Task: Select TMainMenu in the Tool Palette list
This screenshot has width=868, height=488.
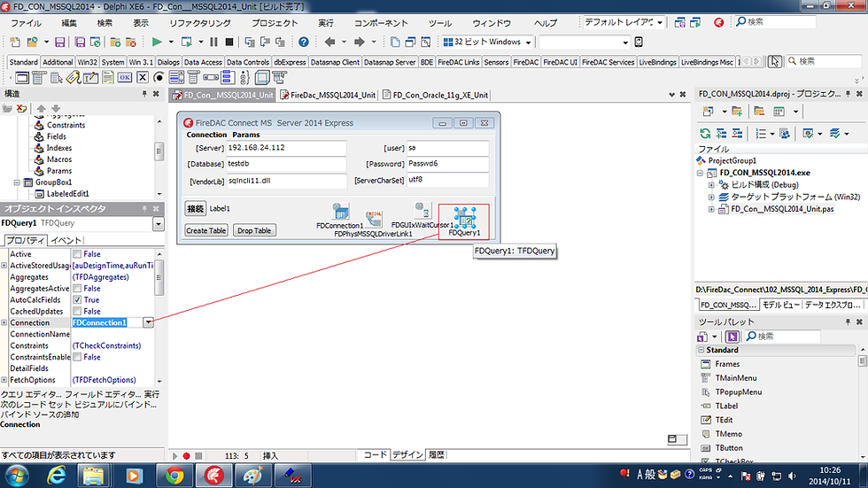Action: [x=735, y=378]
